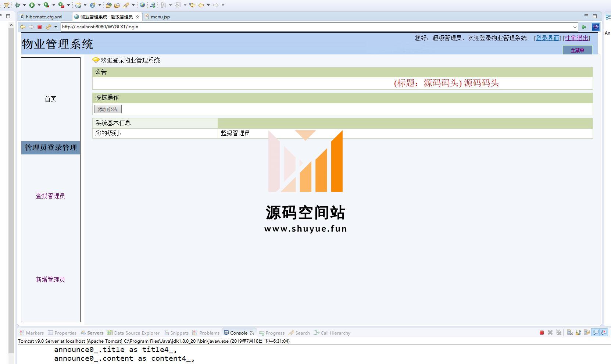Open the Markers view tab
611x364 pixels.
point(31,333)
